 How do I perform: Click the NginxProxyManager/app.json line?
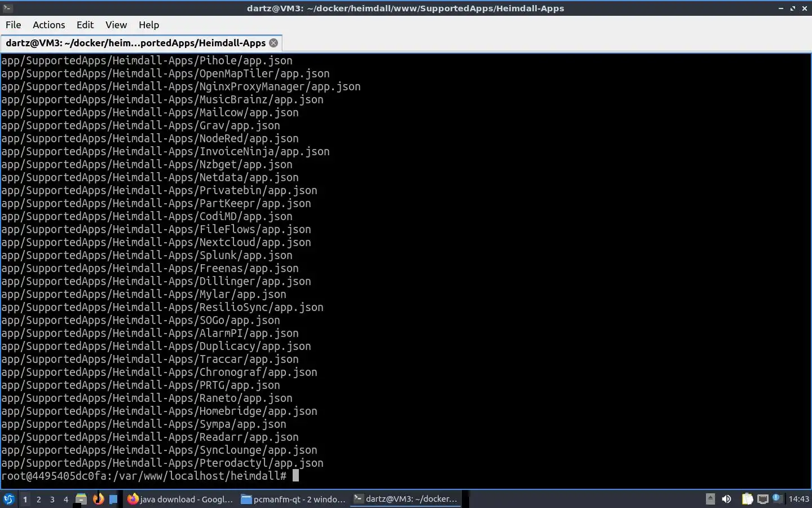coord(181,86)
